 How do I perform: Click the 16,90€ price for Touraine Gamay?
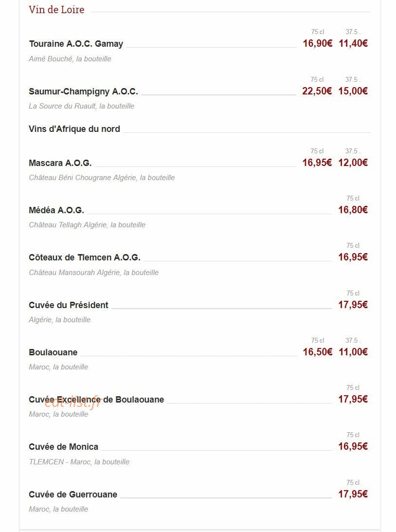tap(317, 43)
